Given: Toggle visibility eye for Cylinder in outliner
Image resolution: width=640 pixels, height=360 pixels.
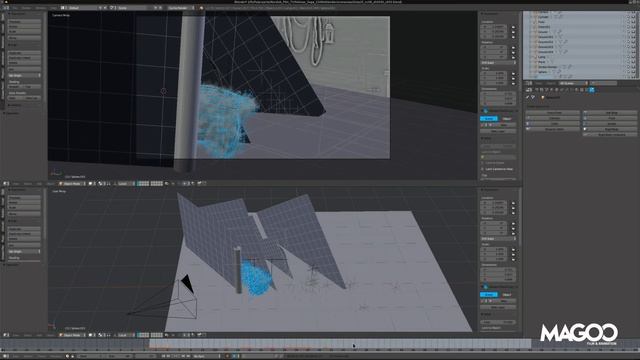Looking at the screenshot, I should pos(625,17).
